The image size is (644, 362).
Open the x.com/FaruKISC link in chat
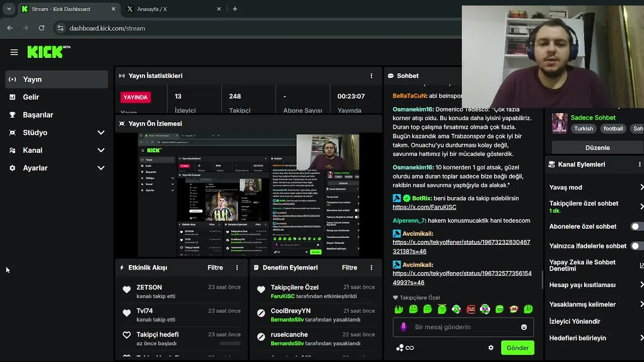point(424,207)
